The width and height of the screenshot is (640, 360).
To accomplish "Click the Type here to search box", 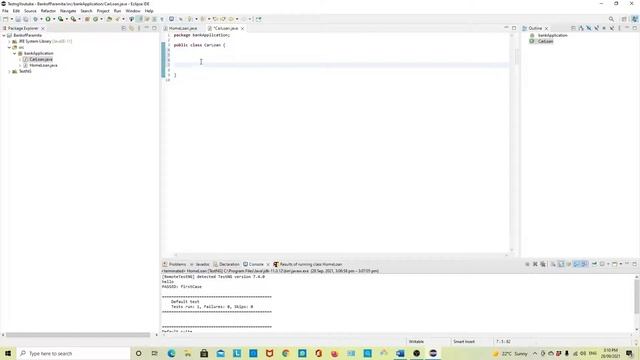I will tap(73, 353).
